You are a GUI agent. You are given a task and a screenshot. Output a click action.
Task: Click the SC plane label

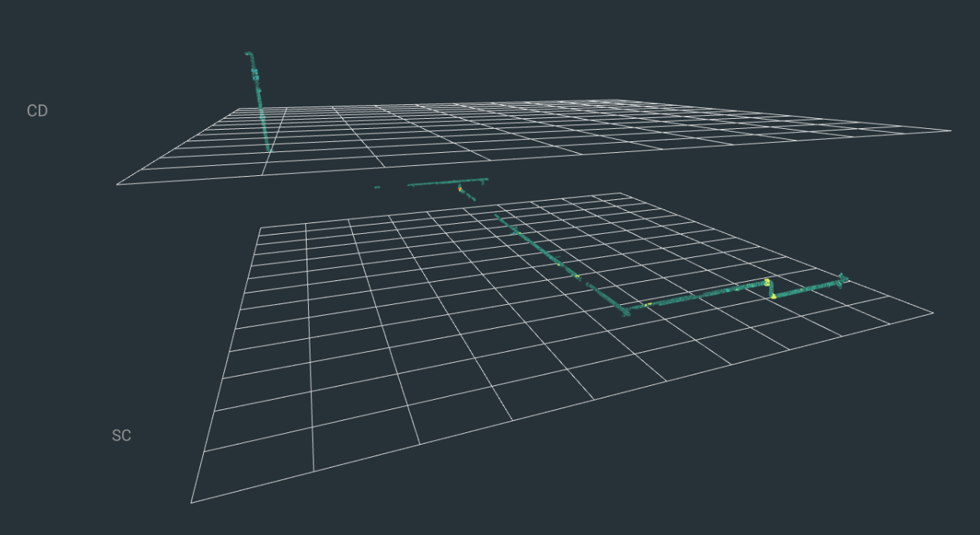click(121, 435)
